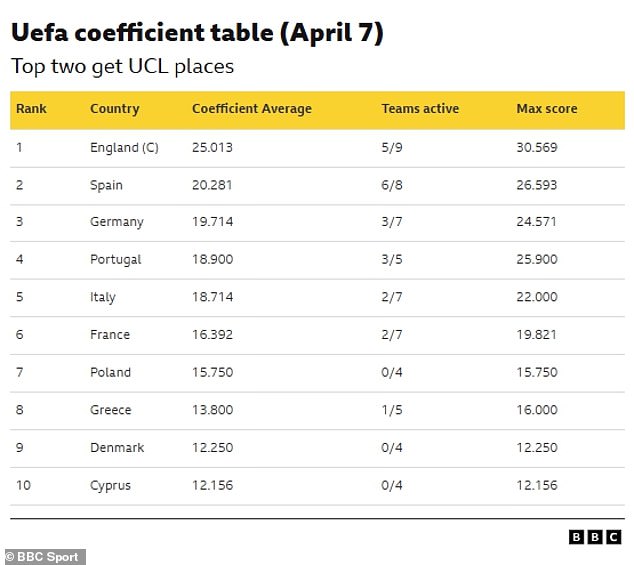The height and width of the screenshot is (565, 634).
Task: Select the Coefficient Average column header
Action: pos(252,109)
